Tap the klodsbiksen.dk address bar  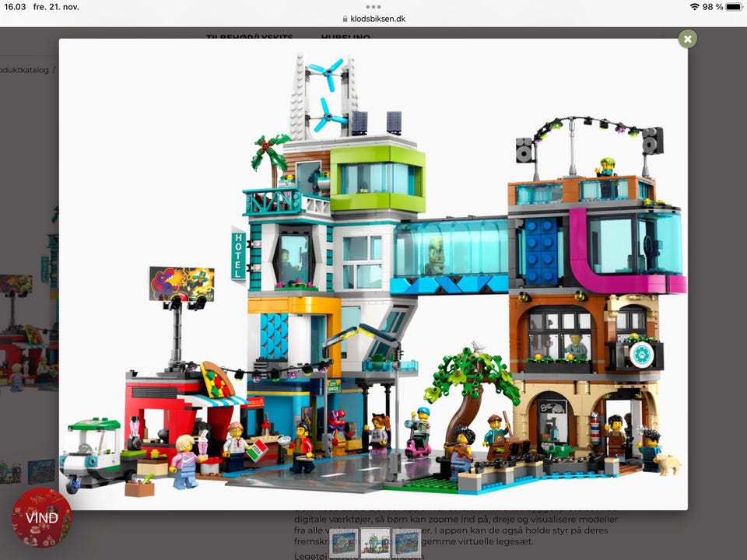point(373,19)
